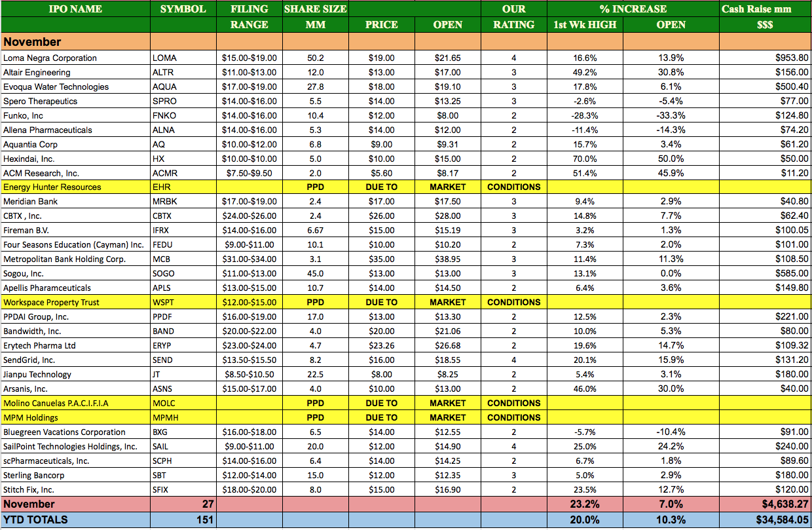Select the $34,584.05 YTD cash raise cell
The height and width of the screenshot is (530, 812).
766,520
